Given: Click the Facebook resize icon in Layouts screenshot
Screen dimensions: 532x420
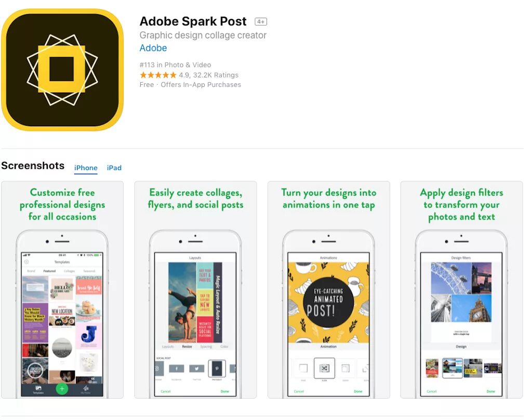Looking at the screenshot, I should (x=177, y=369).
